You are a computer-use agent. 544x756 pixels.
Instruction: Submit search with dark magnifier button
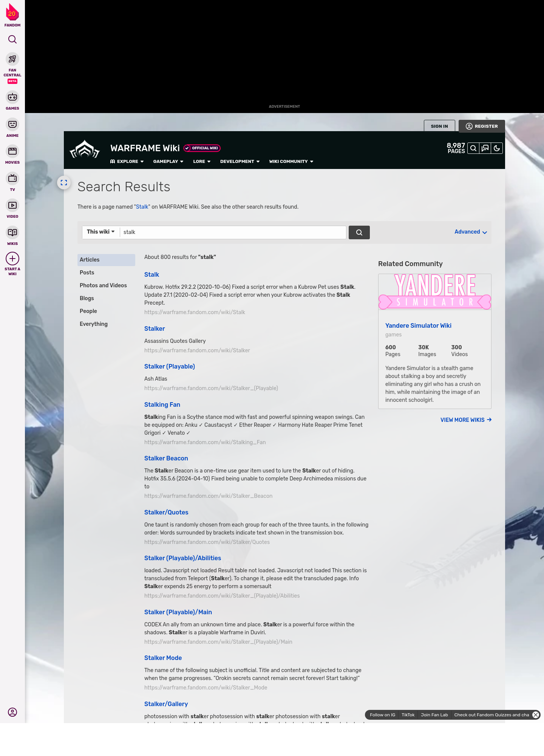coord(359,232)
